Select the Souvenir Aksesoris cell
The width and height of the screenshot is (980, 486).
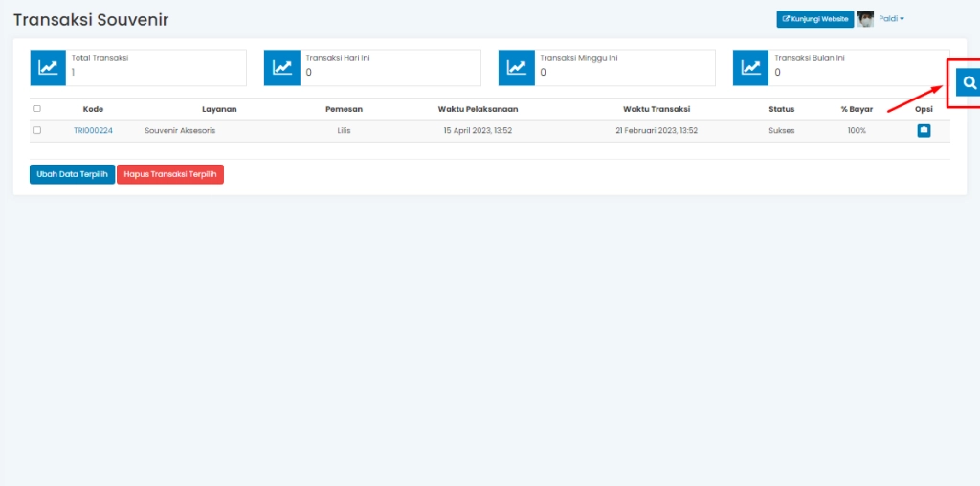(180, 130)
